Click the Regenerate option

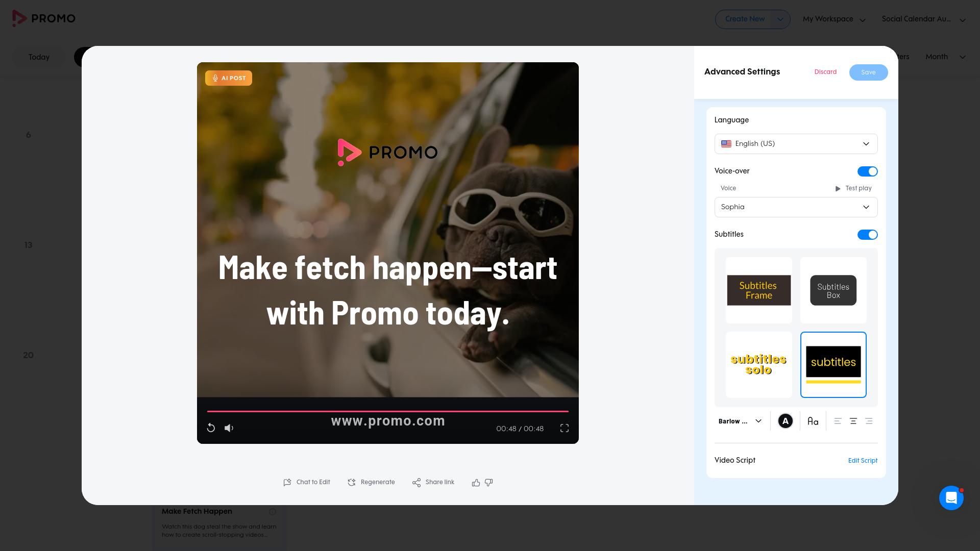click(371, 482)
